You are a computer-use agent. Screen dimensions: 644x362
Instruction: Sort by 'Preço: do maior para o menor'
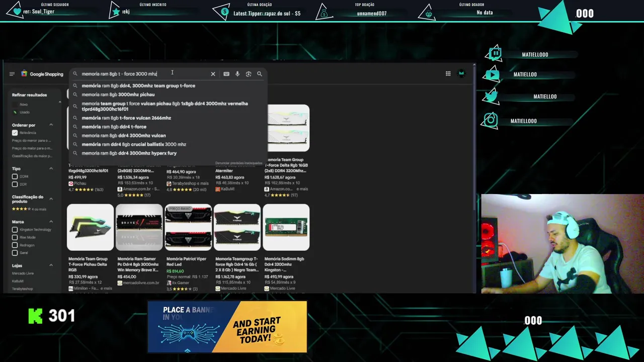point(32,148)
